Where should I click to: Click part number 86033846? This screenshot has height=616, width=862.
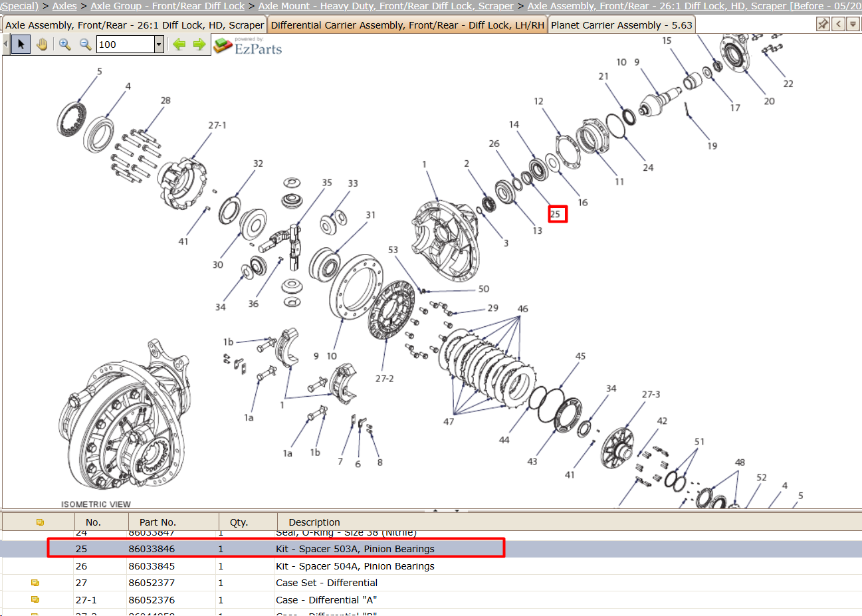click(x=152, y=549)
